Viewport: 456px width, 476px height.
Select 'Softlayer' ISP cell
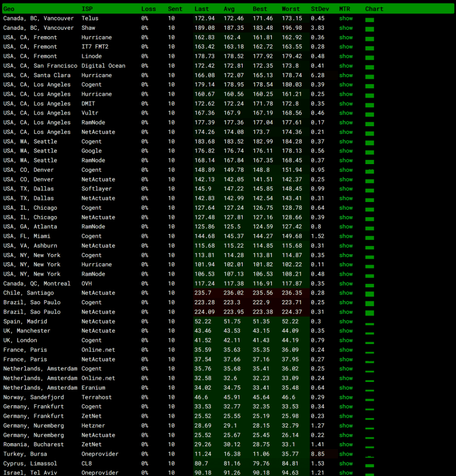pyautogui.click(x=96, y=189)
